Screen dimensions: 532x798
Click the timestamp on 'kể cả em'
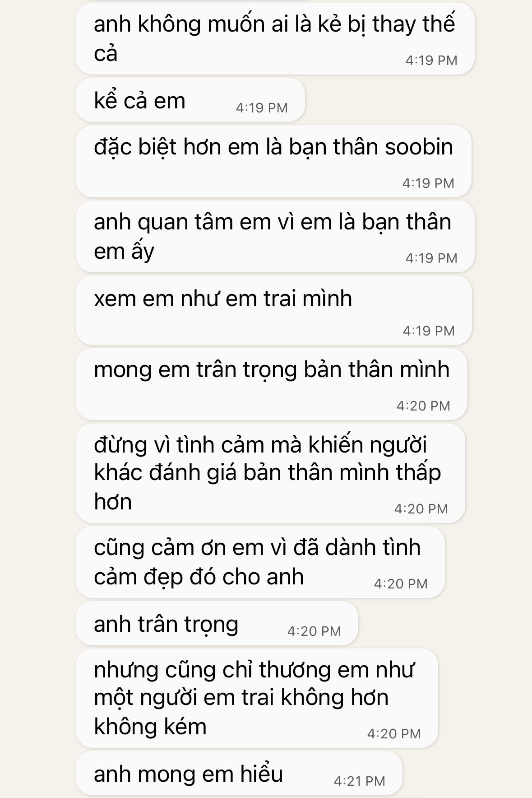point(262,107)
